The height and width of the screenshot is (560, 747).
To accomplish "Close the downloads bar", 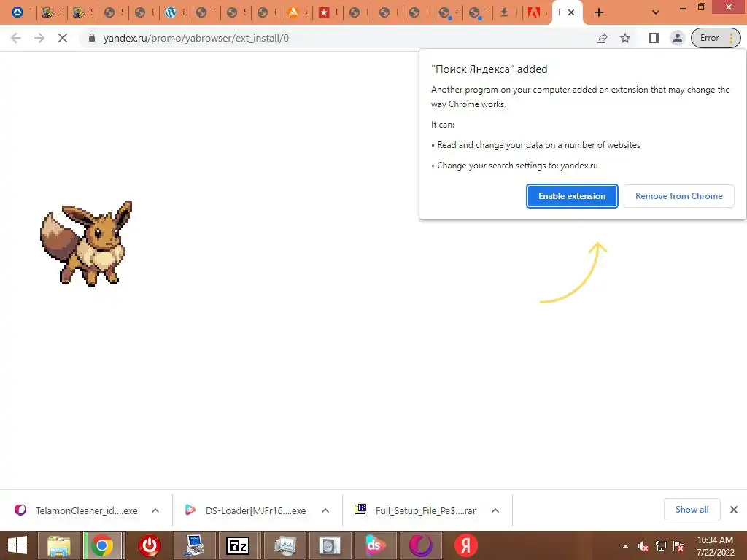I will (734, 510).
